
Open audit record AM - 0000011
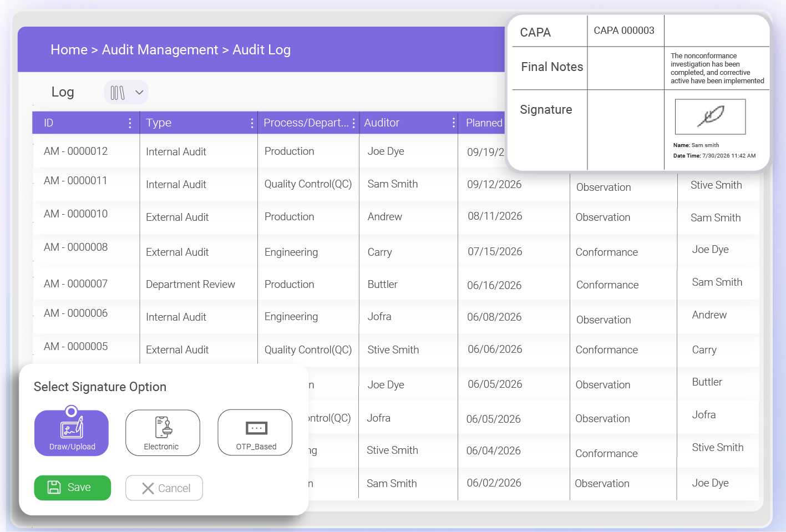click(75, 181)
